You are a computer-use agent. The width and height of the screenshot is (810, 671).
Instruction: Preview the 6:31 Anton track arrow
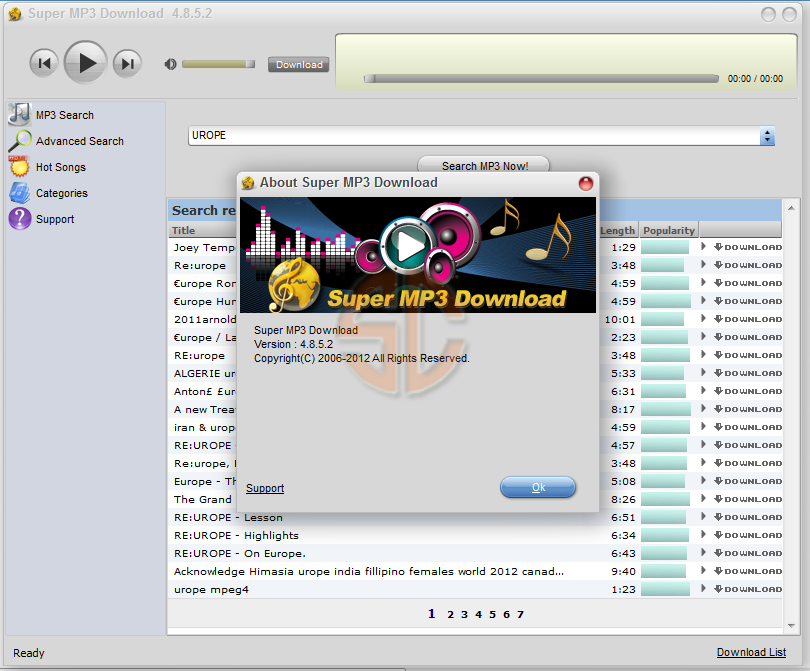click(x=703, y=391)
